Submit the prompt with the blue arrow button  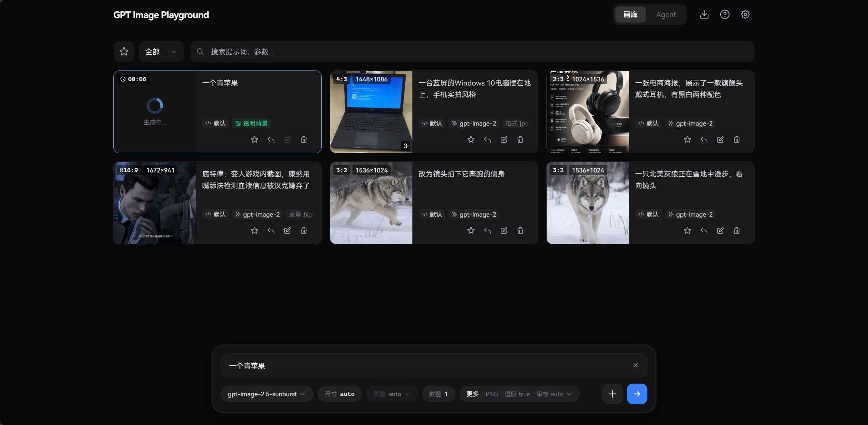[x=637, y=394]
